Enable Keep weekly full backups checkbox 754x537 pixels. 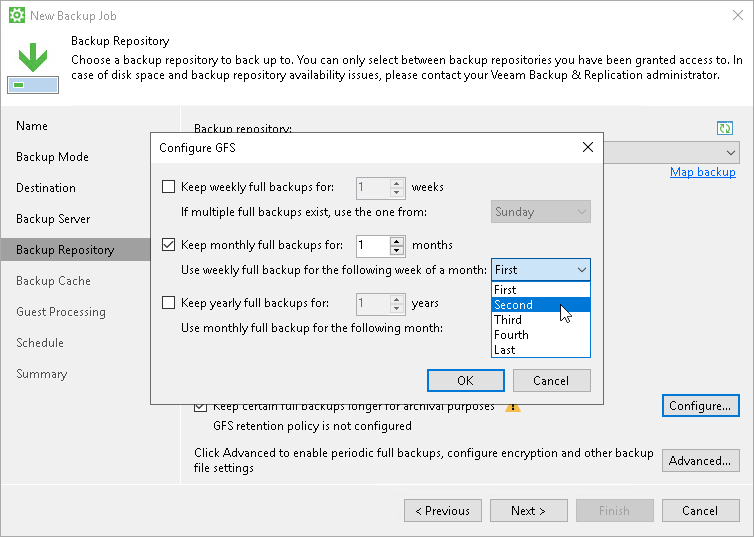coord(168,187)
